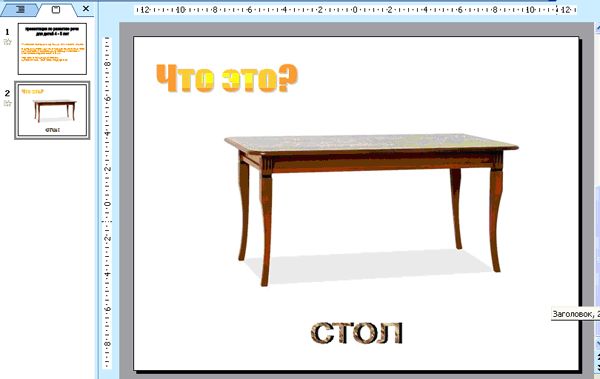Image resolution: width=600 pixels, height=379 pixels.
Task: Select the "Что это?" WordArt title
Action: [227, 78]
